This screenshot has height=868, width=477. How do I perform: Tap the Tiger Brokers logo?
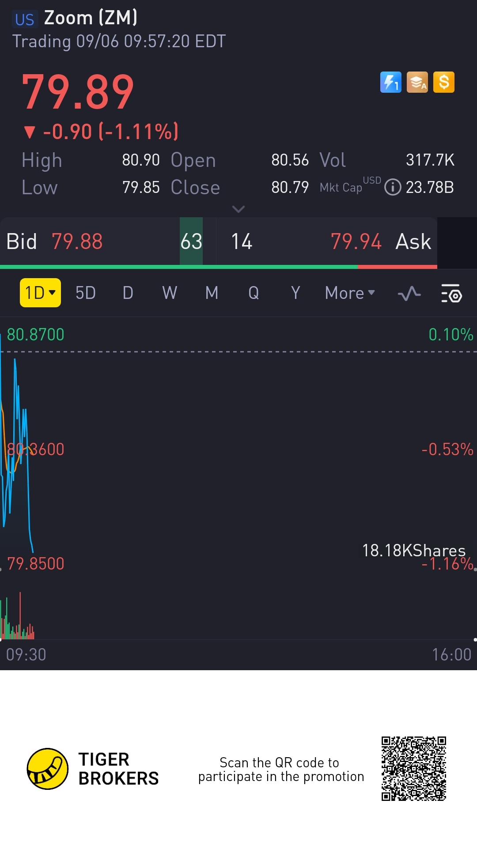48,769
